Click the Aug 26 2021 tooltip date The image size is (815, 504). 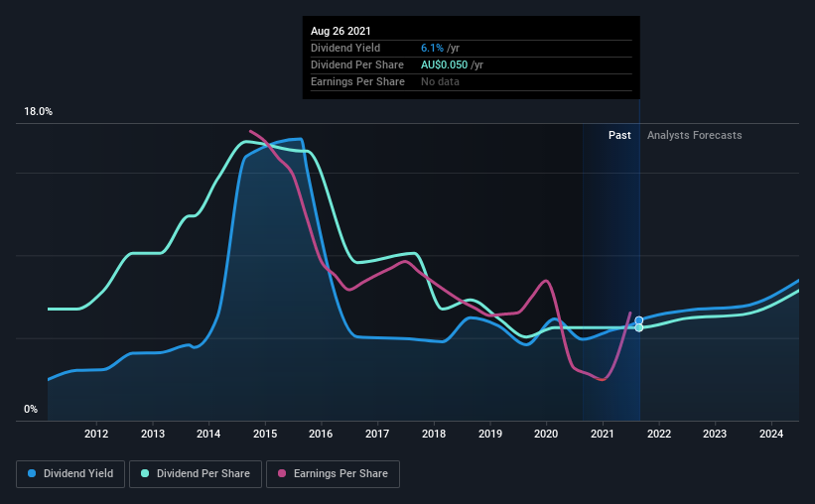tap(340, 31)
